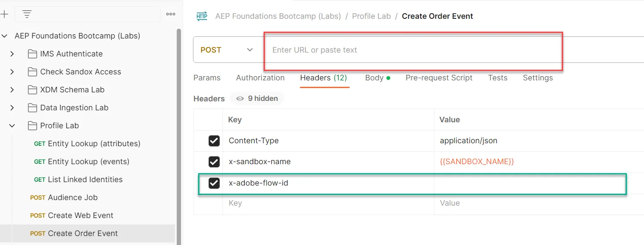Click the IMS Authenticate folder icon
Screen dimensions: 644x245
pos(32,54)
